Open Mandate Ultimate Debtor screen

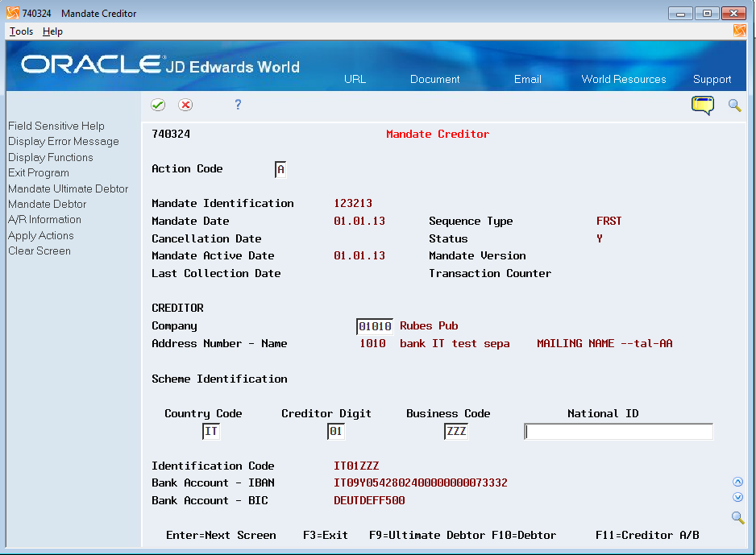coord(69,188)
